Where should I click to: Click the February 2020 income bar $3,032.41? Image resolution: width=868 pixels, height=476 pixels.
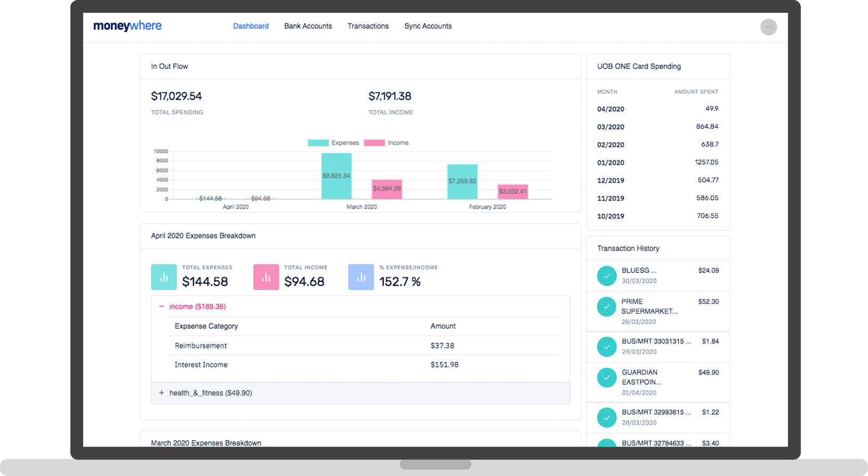pos(513,192)
